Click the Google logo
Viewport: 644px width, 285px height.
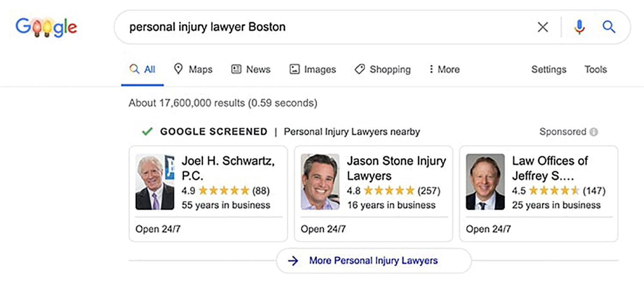[x=46, y=27]
